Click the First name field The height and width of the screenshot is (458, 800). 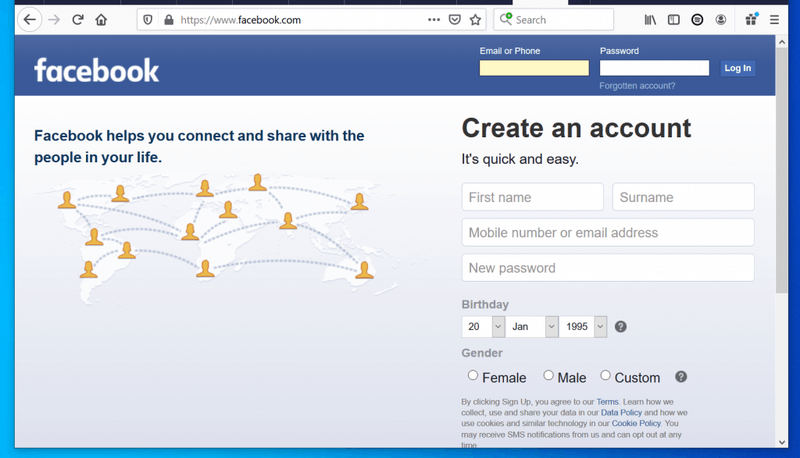pyautogui.click(x=533, y=197)
